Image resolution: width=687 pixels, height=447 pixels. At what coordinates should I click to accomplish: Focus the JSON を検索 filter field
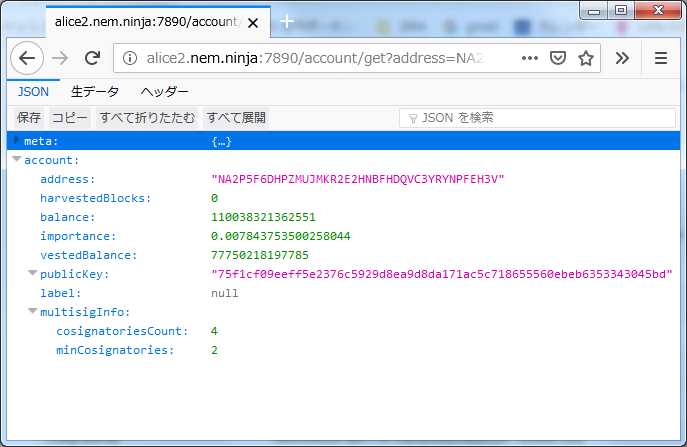[x=537, y=118]
